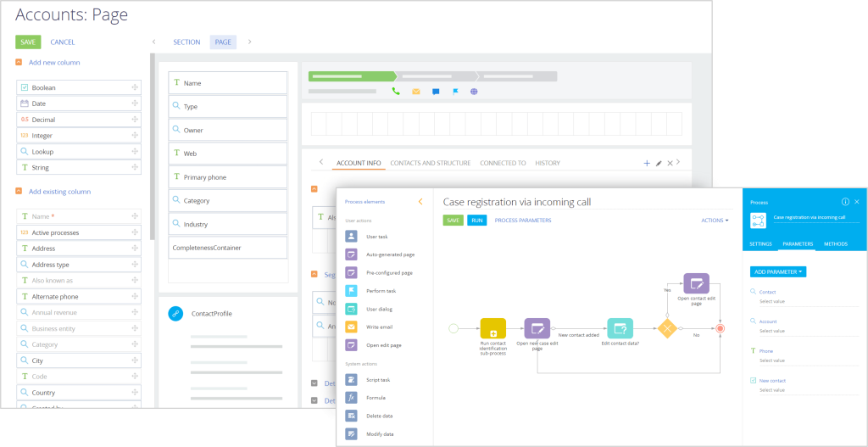The height and width of the screenshot is (447, 868).
Task: Save the Accounts page
Action: (28, 42)
